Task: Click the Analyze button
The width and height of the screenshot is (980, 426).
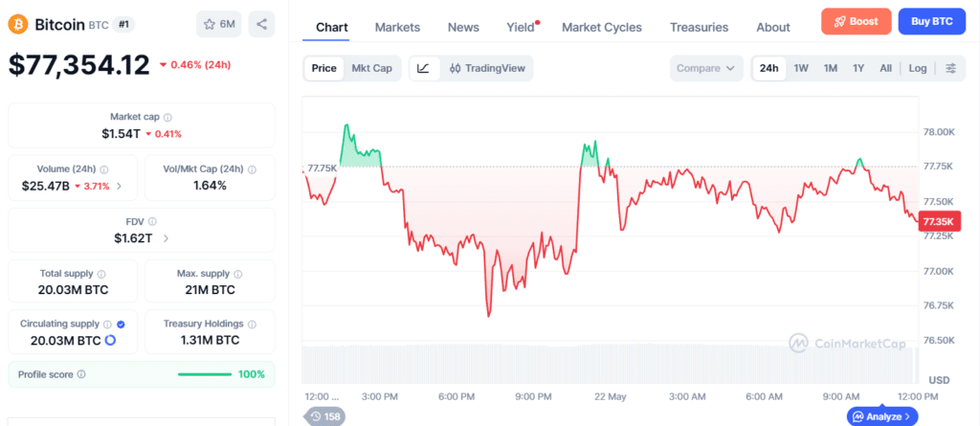Action: pos(882,416)
